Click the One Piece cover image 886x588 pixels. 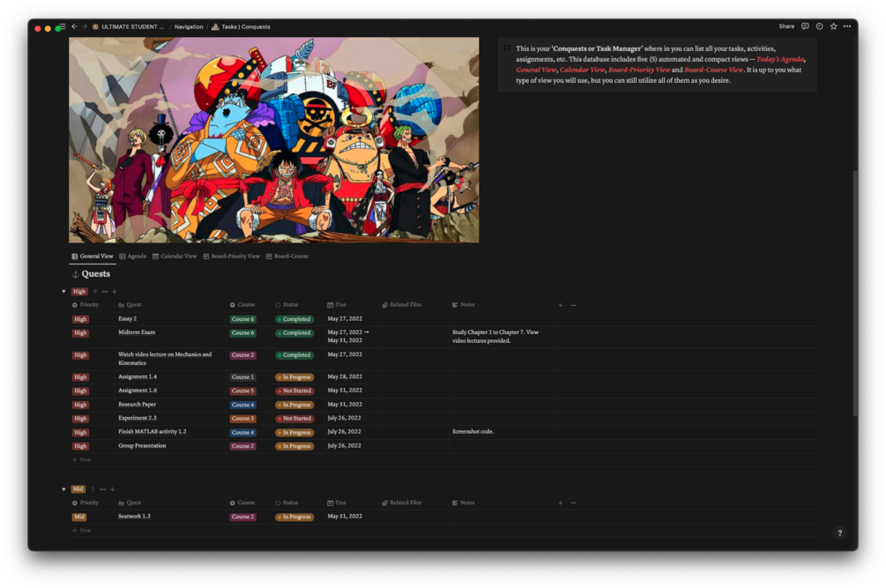(274, 140)
